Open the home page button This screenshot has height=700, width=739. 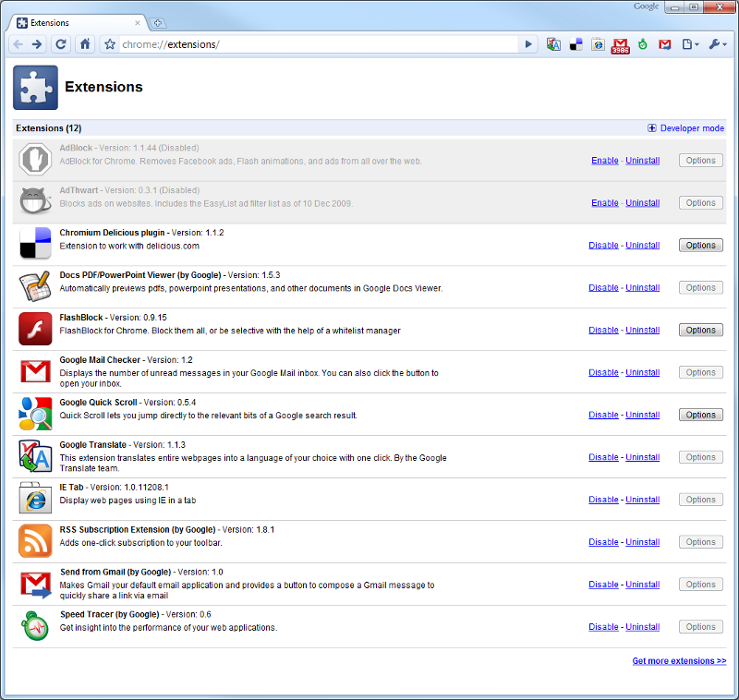tap(85, 44)
